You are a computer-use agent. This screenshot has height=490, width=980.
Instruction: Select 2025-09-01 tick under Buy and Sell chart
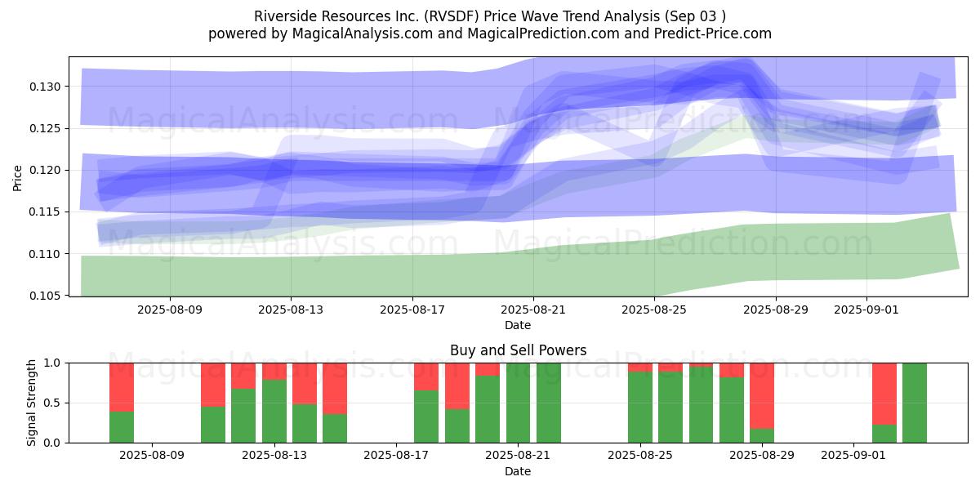click(853, 456)
